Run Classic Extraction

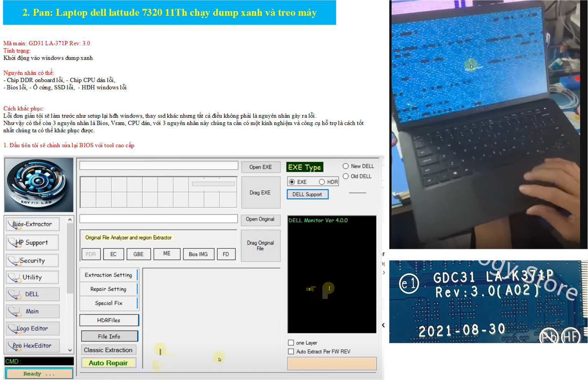[108, 350]
